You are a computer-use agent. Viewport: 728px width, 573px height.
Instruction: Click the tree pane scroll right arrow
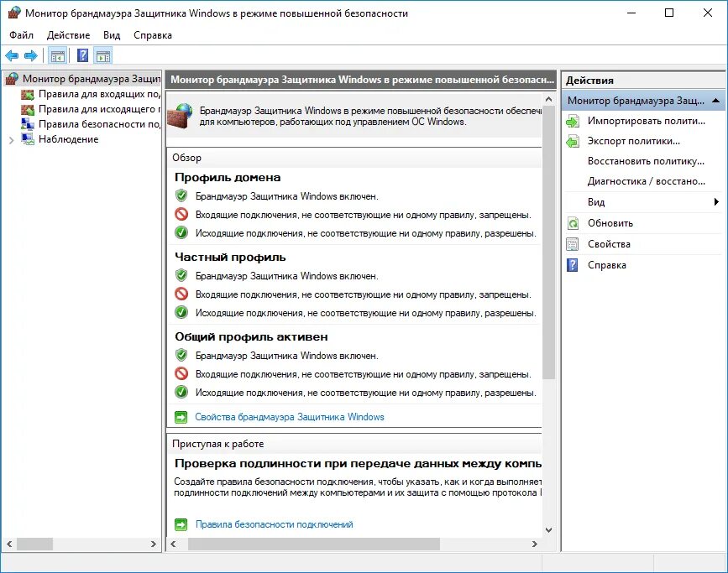[x=153, y=544]
